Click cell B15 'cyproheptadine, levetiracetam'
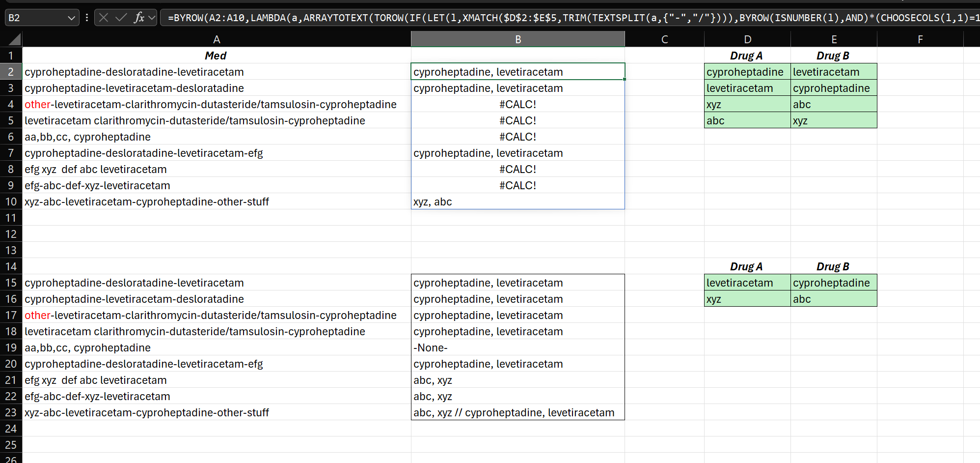This screenshot has width=980, height=463. pyautogui.click(x=518, y=283)
